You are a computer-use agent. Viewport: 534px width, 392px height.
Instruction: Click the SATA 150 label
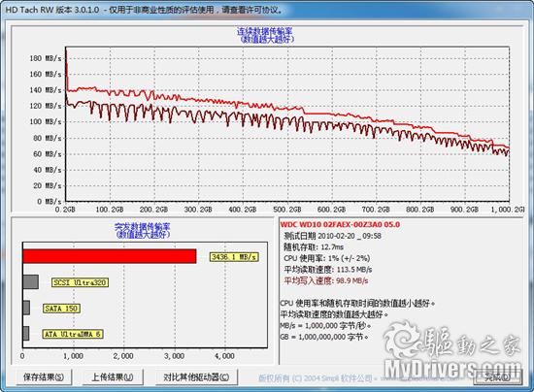tap(61, 309)
